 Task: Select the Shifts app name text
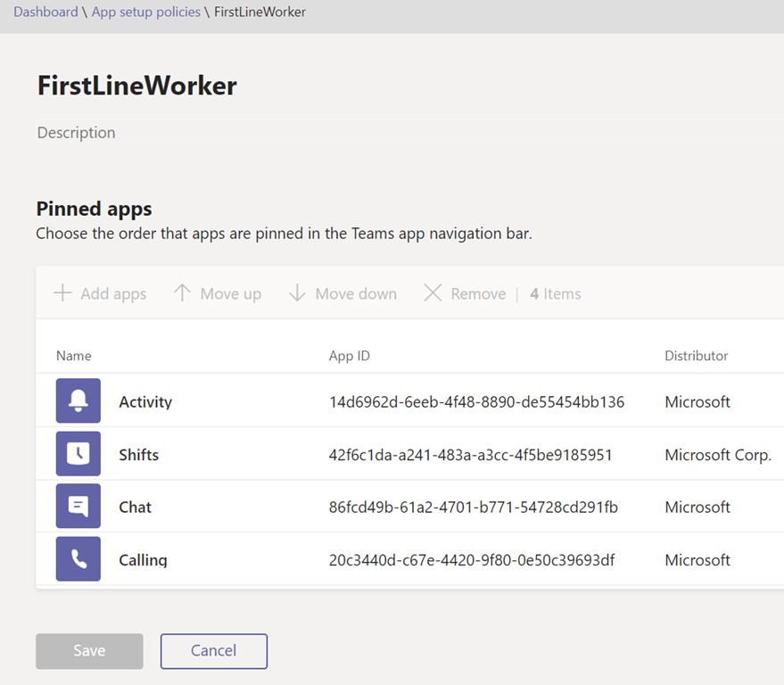[x=139, y=455]
